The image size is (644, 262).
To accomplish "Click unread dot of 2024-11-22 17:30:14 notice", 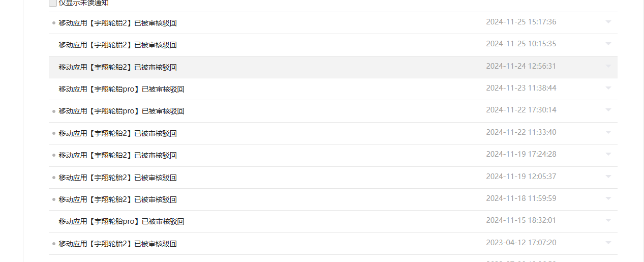I will tap(54, 111).
